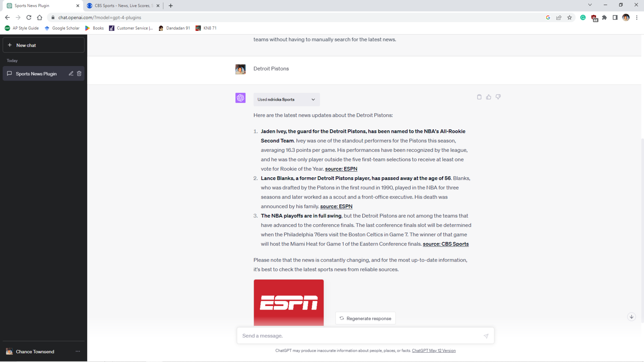Open the browser tab search arrow
This screenshot has width=644, height=362.
pos(590,5)
